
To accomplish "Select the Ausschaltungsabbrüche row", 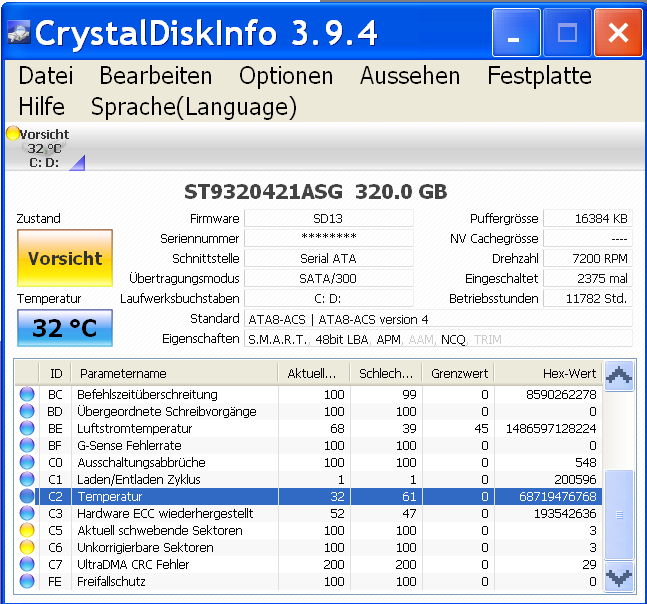I will (309, 462).
